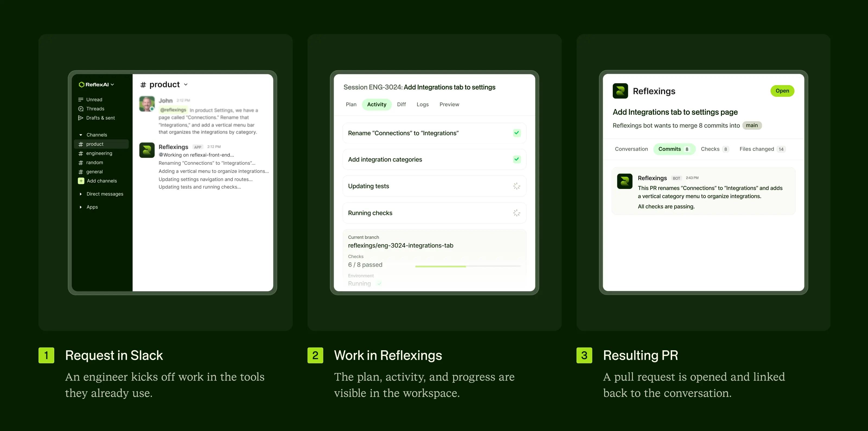Click PR title Add Integrations tab to settings page

(x=675, y=112)
